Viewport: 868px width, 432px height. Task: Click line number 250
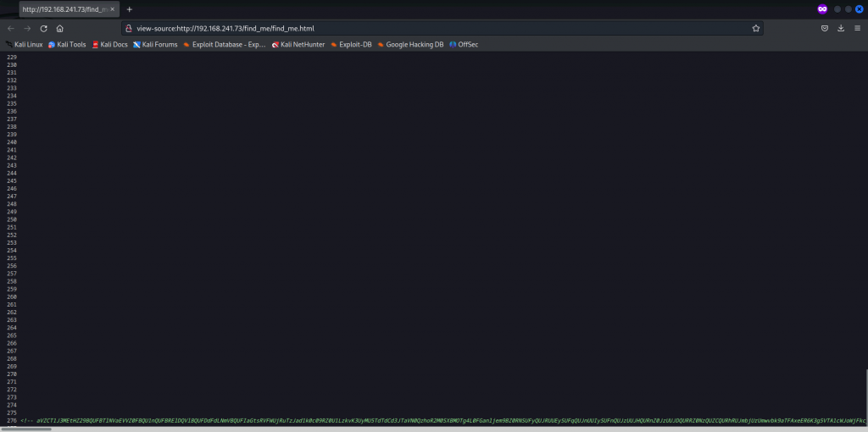point(12,219)
